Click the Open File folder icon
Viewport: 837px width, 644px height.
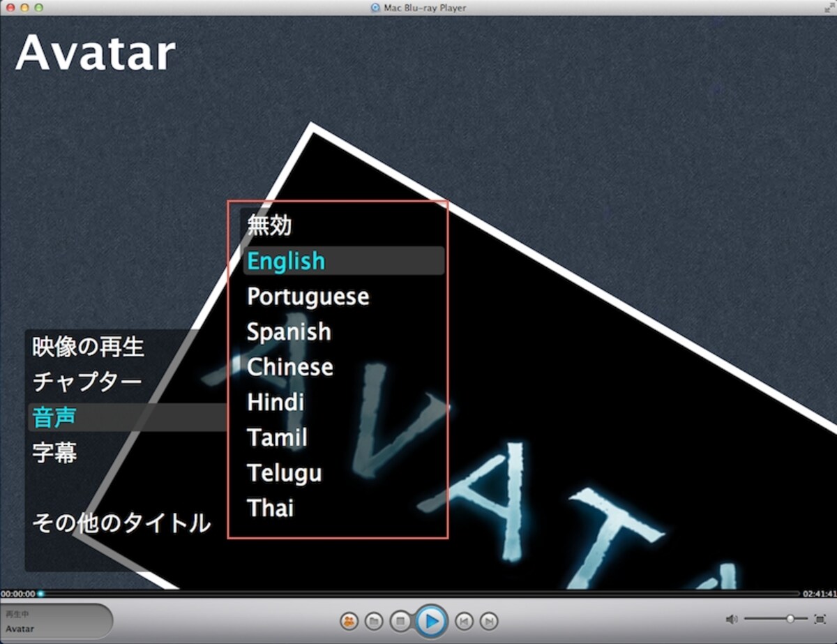[x=374, y=620]
